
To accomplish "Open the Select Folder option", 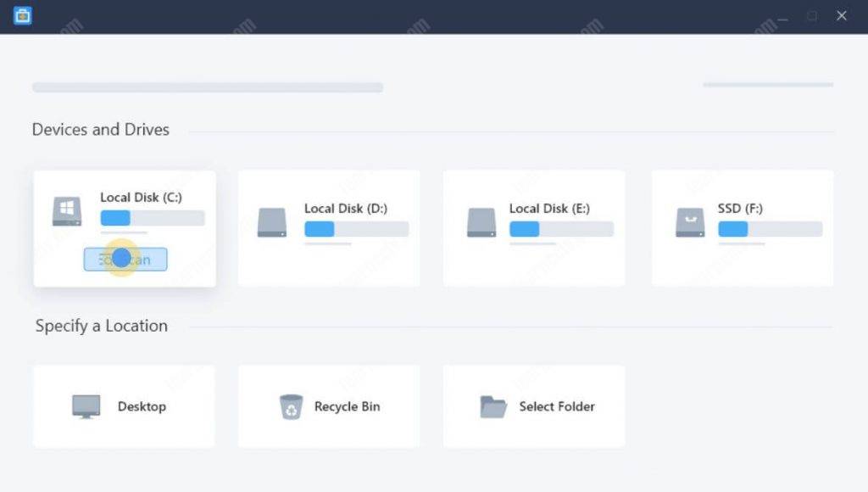I will pyautogui.click(x=533, y=405).
